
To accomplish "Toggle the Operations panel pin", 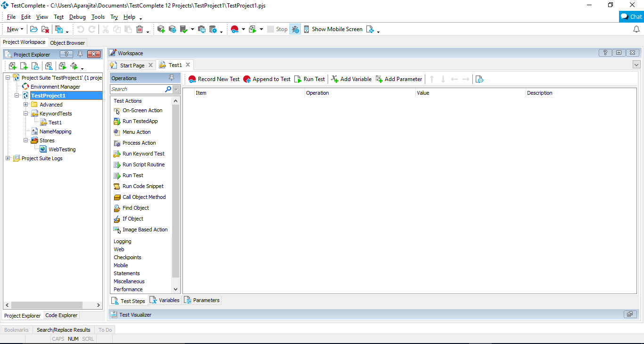I will click(172, 78).
